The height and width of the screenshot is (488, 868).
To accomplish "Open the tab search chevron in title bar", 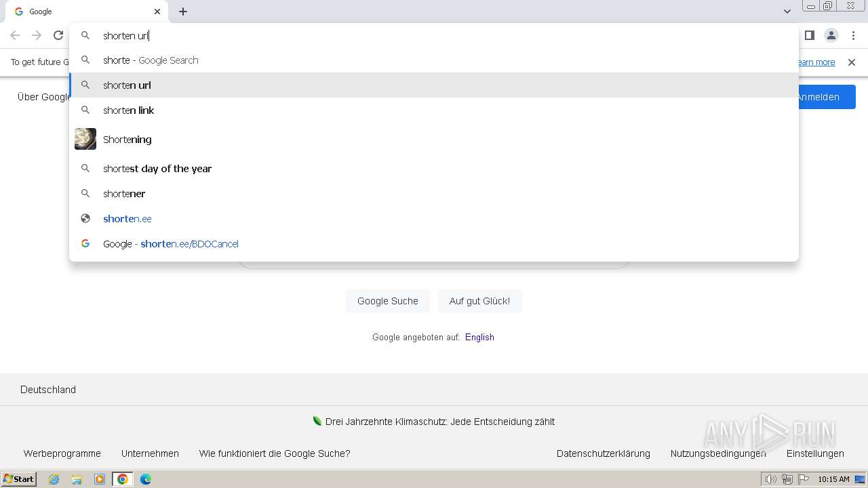I will point(787,12).
